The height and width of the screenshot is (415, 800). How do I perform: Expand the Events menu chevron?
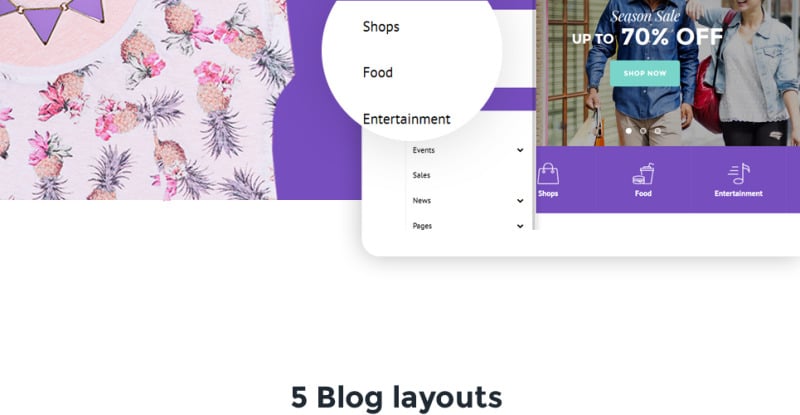click(520, 150)
